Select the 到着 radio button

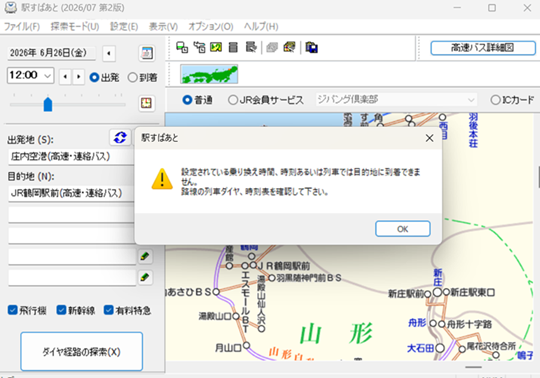click(x=132, y=77)
